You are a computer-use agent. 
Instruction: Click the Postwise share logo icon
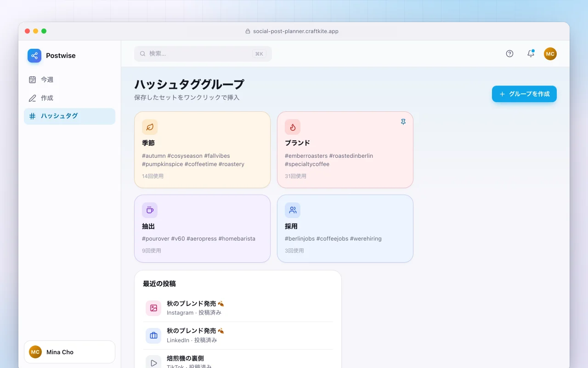point(34,56)
